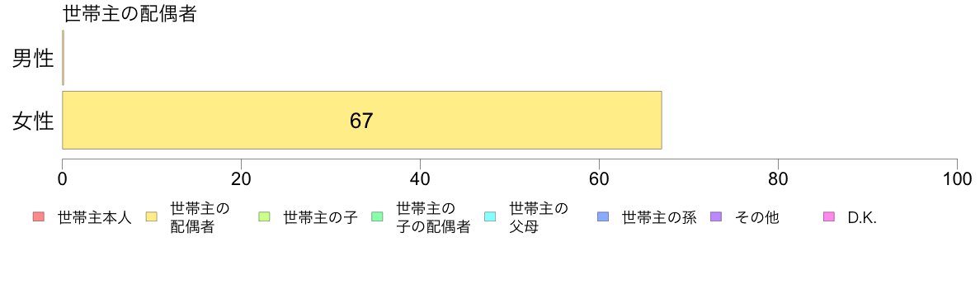Click the pink D.K. legend swatch
The width and height of the screenshot is (980, 304).
(829, 217)
